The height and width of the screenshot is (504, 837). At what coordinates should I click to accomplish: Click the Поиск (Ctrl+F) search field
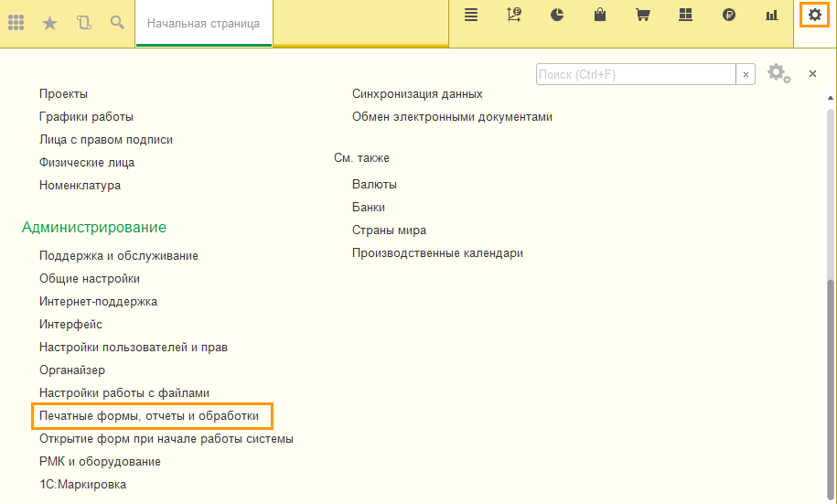coord(636,74)
